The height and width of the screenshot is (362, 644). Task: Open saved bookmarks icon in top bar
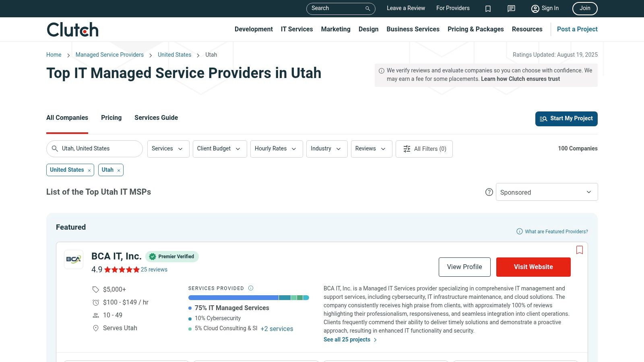coord(488,8)
